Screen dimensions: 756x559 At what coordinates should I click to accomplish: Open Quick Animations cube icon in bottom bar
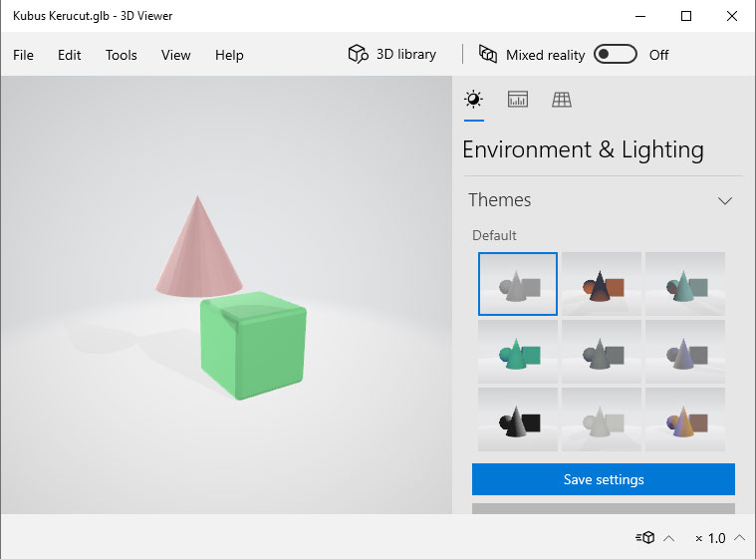tap(645, 537)
